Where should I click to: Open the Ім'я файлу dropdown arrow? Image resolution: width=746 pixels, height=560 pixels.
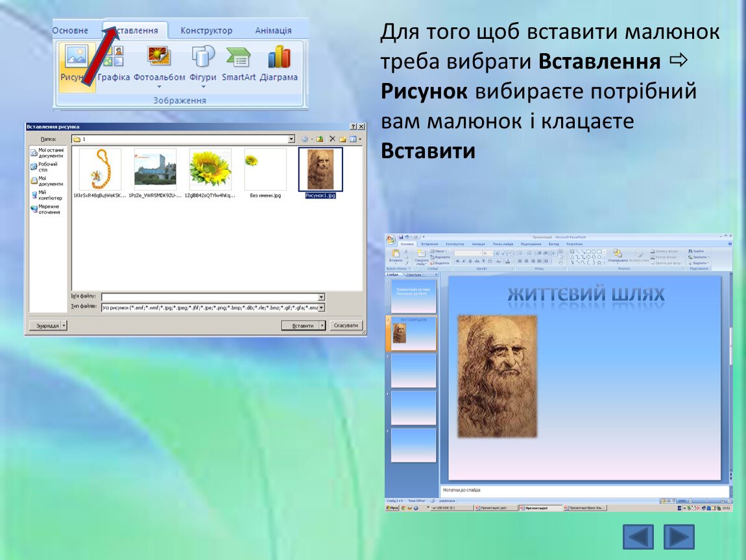tap(321, 297)
